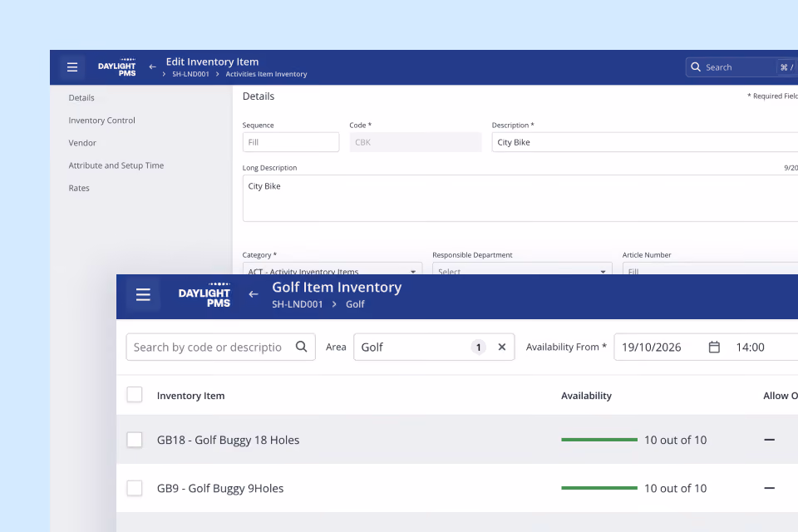
Task: Click search magnifier icon in top header
Action: click(695, 67)
